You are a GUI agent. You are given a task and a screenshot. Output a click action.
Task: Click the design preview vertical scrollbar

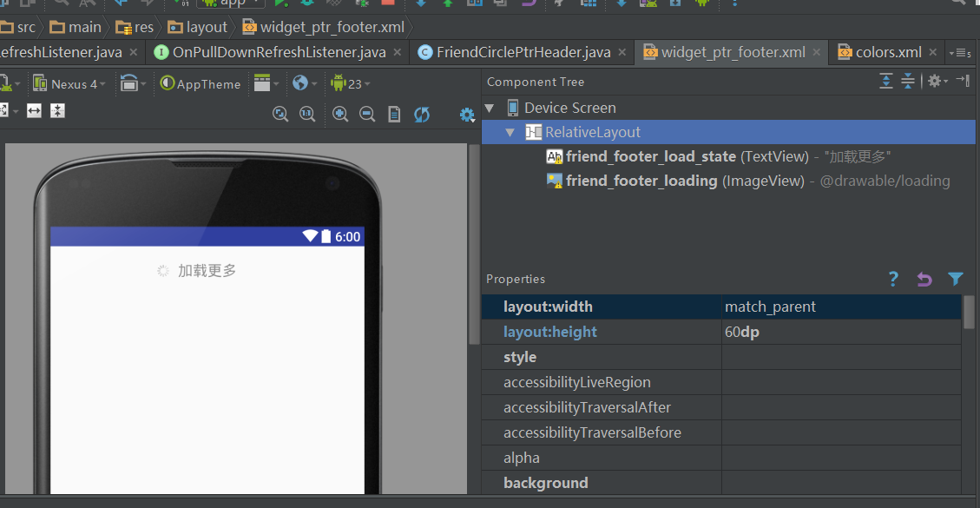474,244
